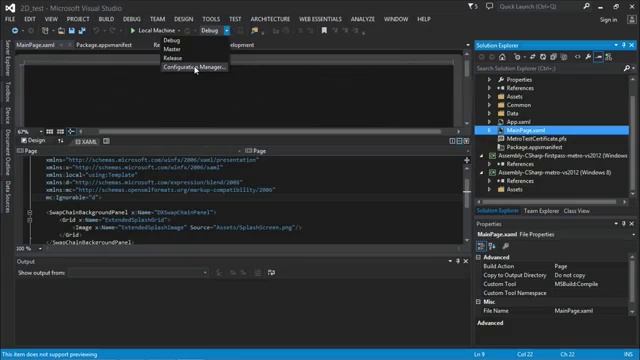Open the BUILD menu
Viewport: 640px width, 360px height.
[x=106, y=19]
